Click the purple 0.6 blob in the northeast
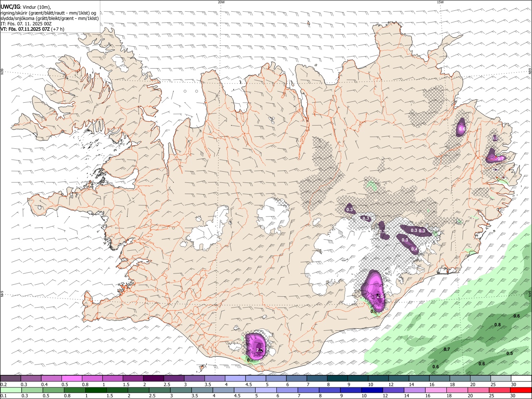532x399 pixels. click(x=461, y=127)
